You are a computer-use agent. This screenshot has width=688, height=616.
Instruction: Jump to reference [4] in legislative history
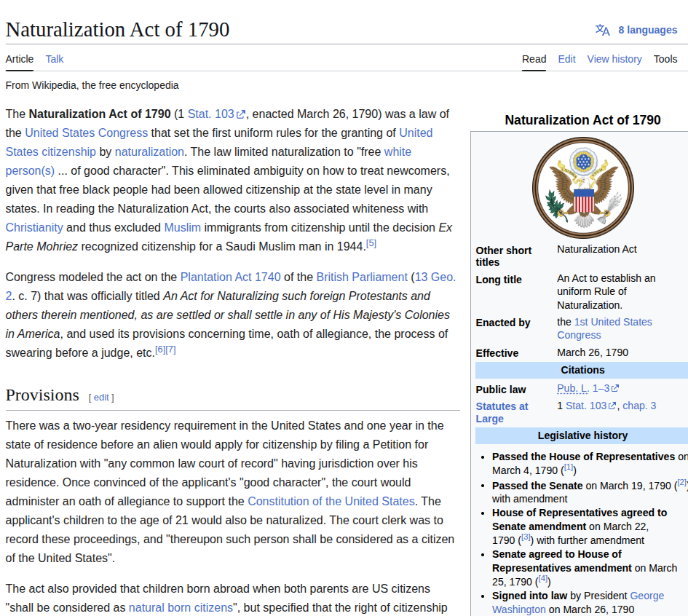click(543, 579)
